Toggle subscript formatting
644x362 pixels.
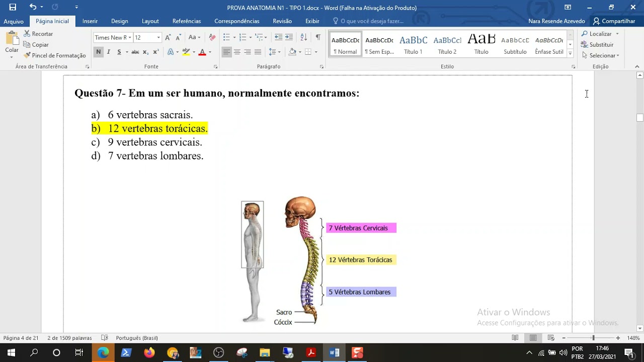(145, 52)
